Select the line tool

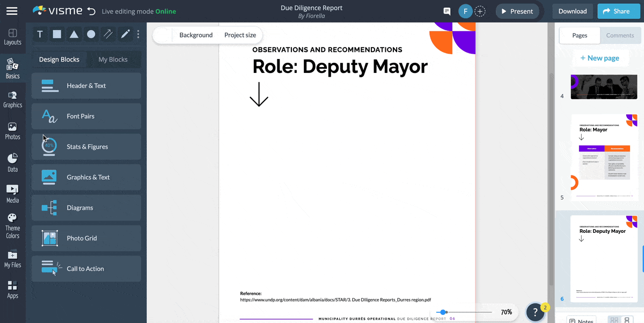108,34
